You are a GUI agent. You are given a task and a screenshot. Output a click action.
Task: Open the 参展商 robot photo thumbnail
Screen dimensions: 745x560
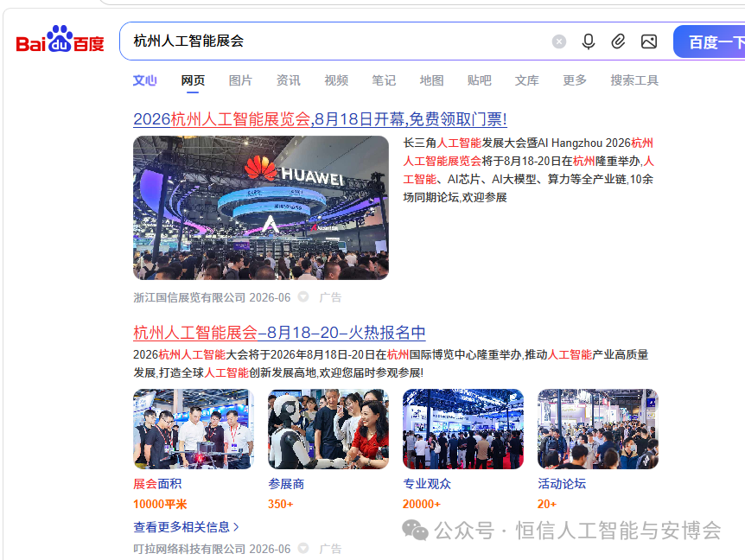[328, 429]
